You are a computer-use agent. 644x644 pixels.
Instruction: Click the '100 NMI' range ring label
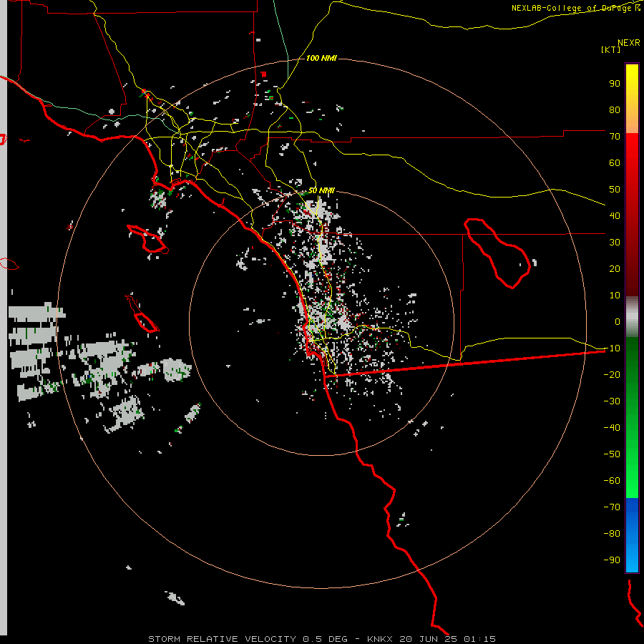pyautogui.click(x=321, y=58)
